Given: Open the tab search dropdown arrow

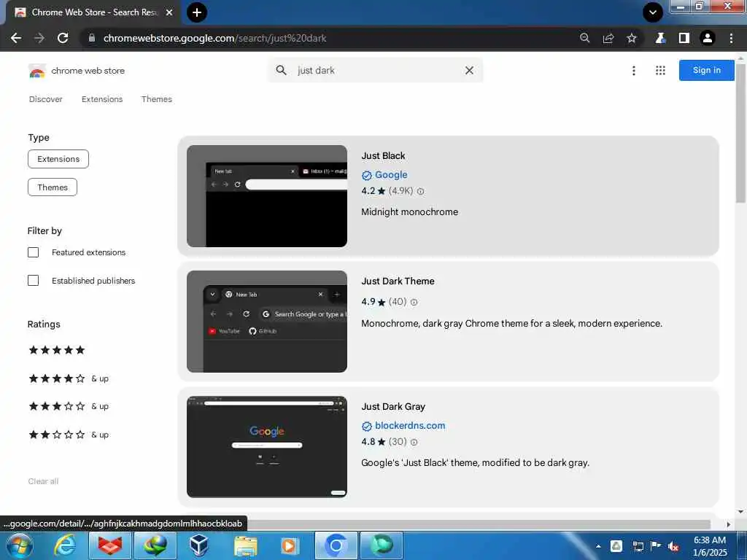Looking at the screenshot, I should (x=653, y=12).
